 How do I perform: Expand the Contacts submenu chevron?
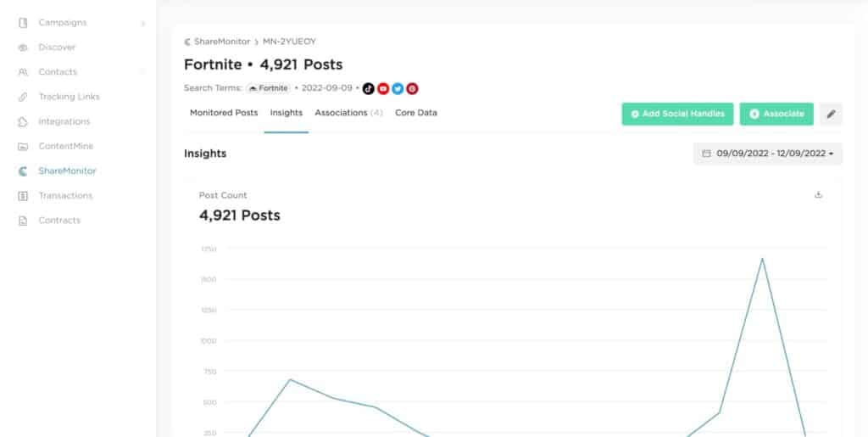coord(143,72)
